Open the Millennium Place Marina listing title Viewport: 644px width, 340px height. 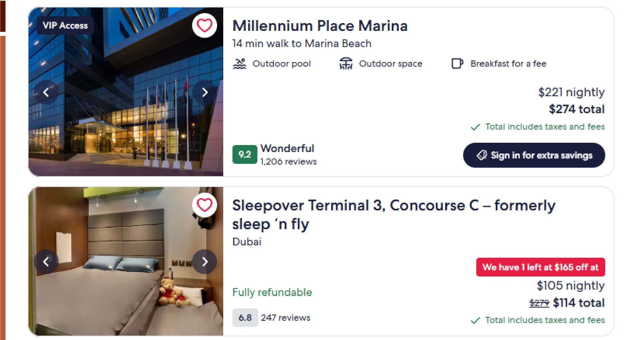320,25
